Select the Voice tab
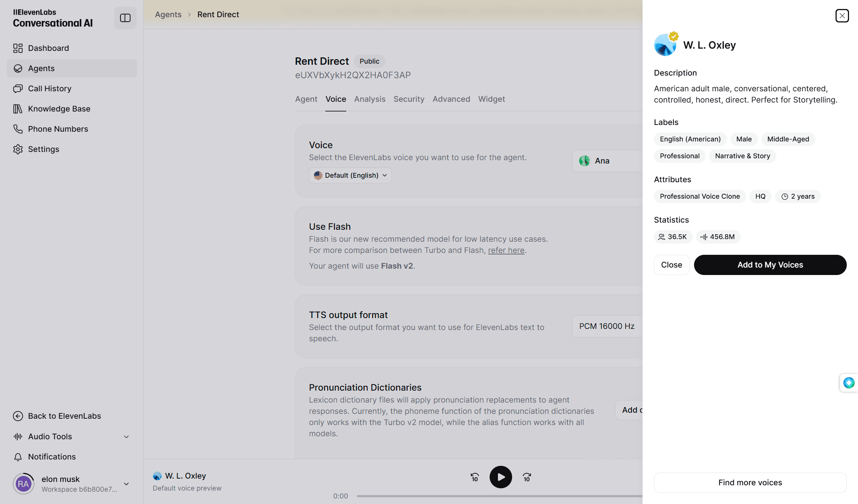 [x=336, y=99]
